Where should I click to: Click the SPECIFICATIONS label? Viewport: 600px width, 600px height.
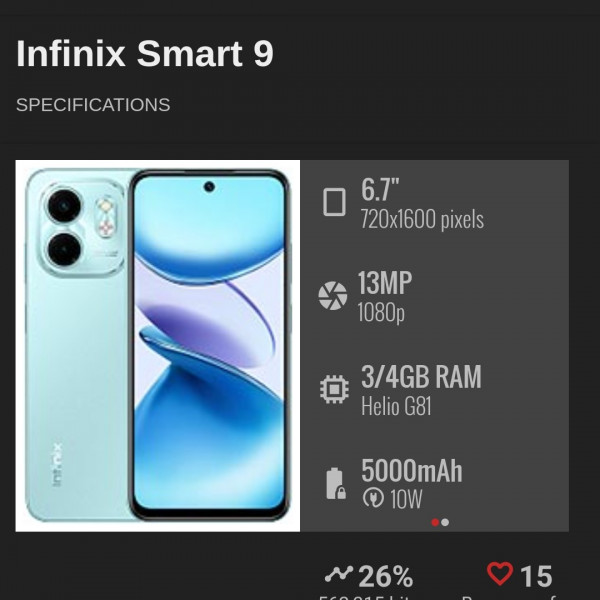pos(93,105)
